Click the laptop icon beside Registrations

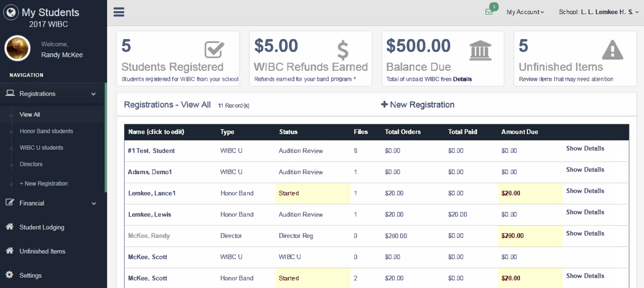[10, 93]
